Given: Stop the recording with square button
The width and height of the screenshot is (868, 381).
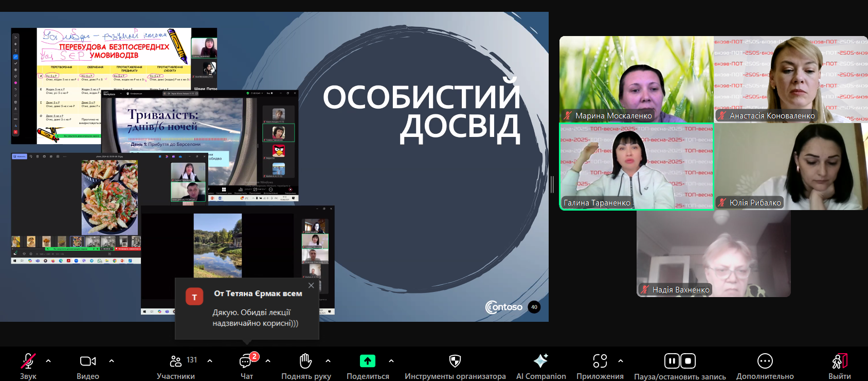Looking at the screenshot, I should click(x=689, y=361).
